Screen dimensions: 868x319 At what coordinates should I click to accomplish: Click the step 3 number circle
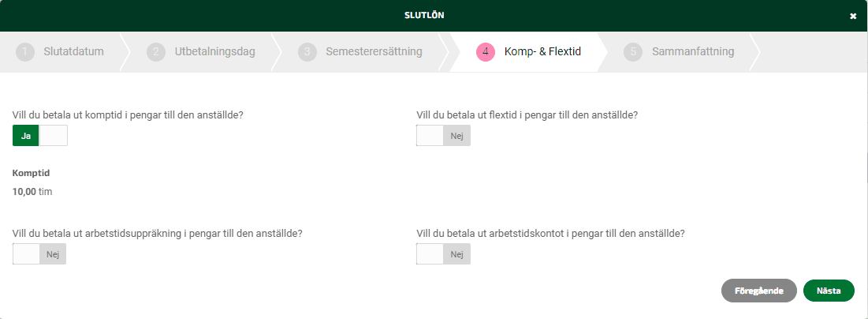307,52
